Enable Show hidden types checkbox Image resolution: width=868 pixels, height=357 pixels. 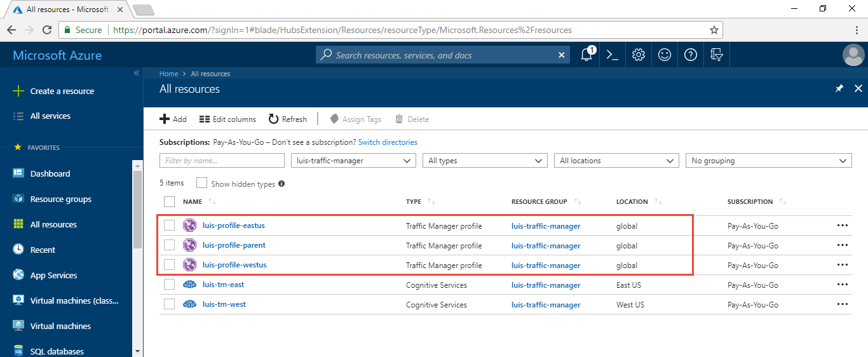[x=202, y=183]
